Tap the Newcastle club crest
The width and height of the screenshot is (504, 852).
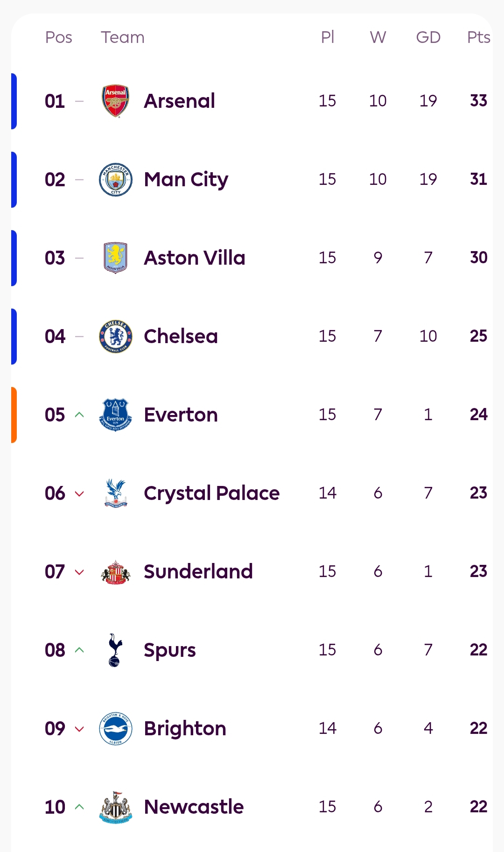(115, 807)
